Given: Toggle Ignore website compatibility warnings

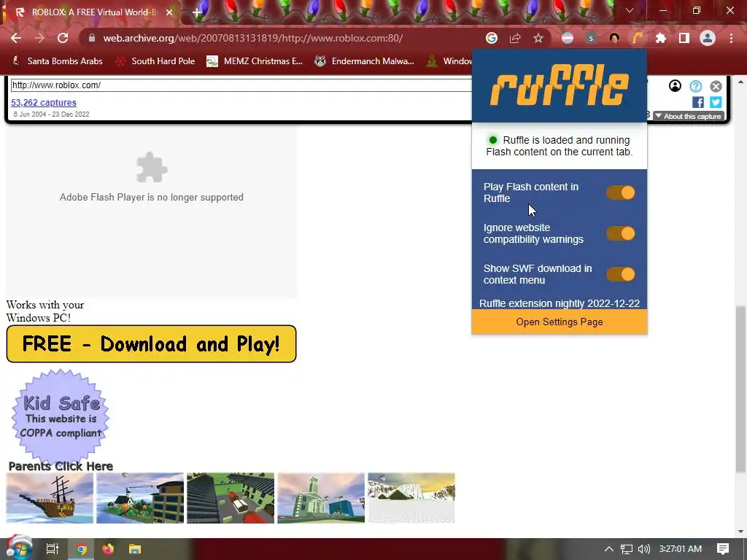Looking at the screenshot, I should 620,233.
